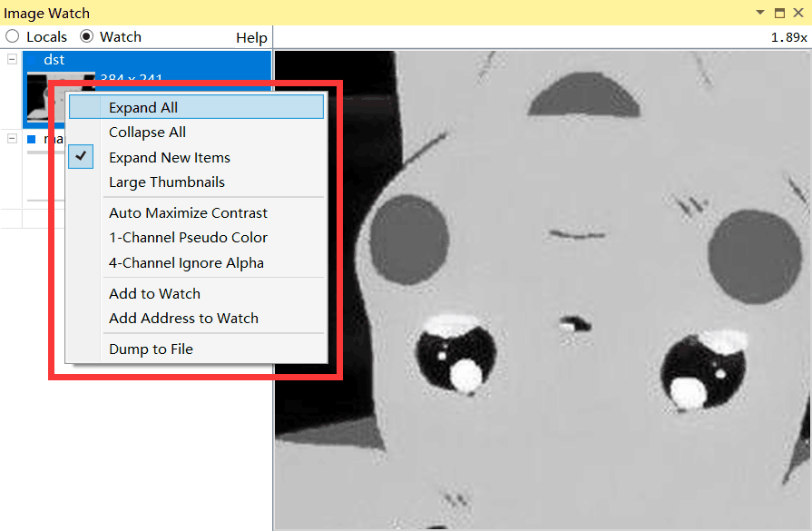This screenshot has width=812, height=531.
Task: Close the Image Watch panel
Action: [x=798, y=13]
